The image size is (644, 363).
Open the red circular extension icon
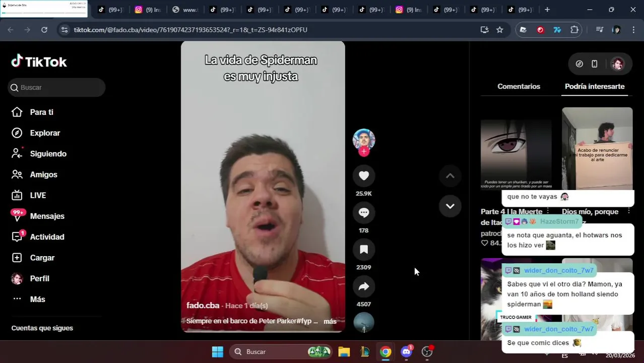click(540, 30)
